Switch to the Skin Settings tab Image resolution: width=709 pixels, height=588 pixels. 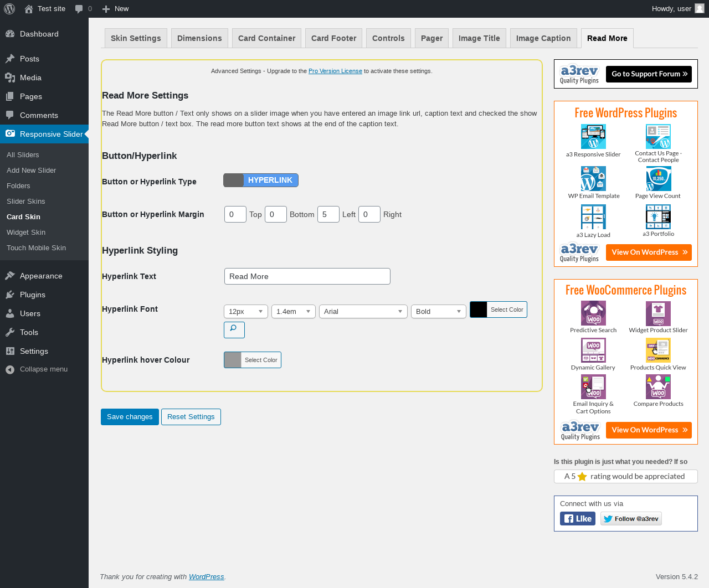(136, 38)
